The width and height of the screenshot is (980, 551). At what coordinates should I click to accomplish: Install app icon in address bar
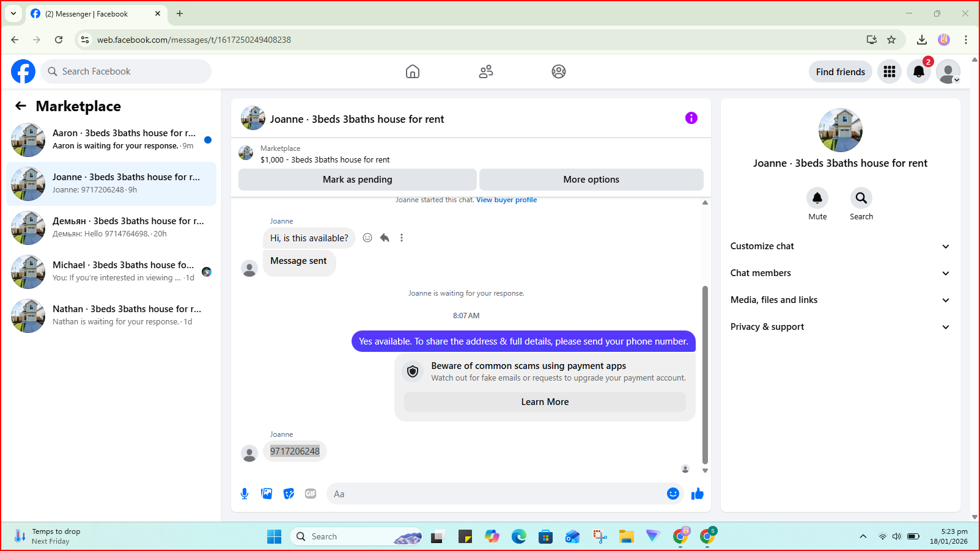[872, 40]
